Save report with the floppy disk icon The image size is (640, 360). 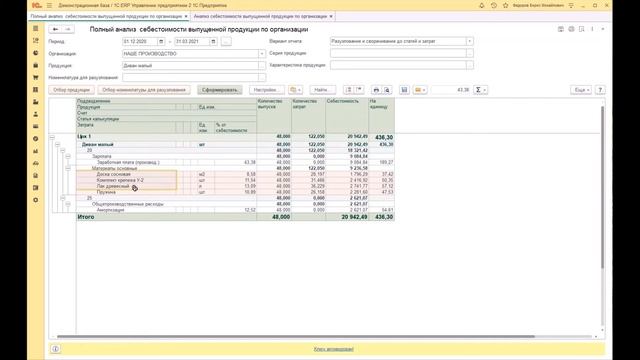404,90
